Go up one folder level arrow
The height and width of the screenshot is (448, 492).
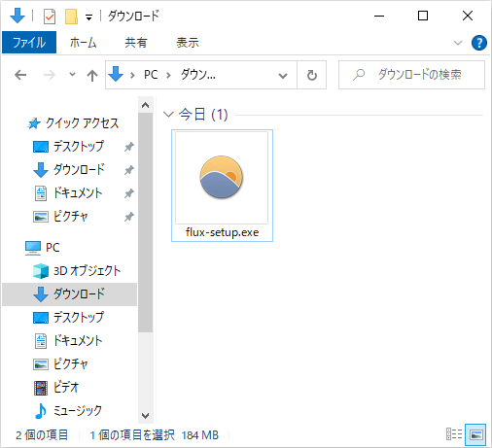click(x=92, y=75)
